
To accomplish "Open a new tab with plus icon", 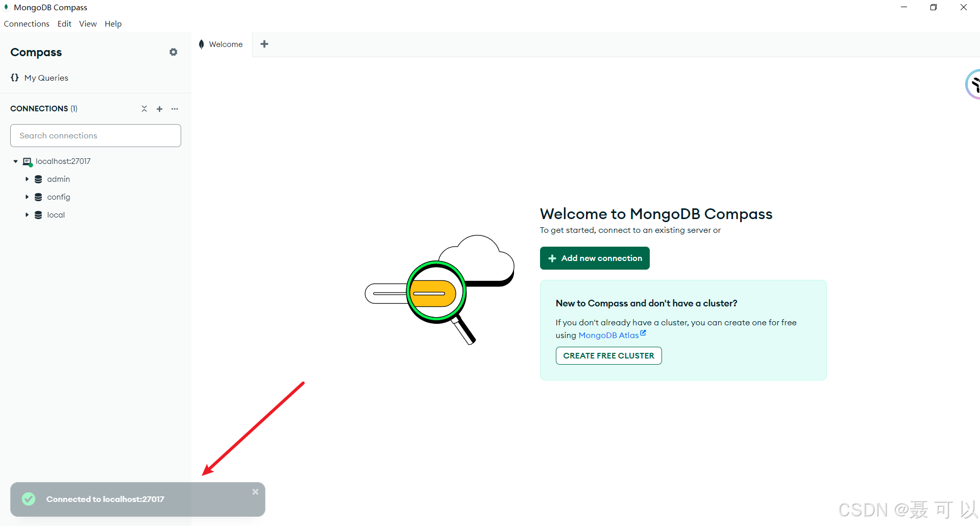I will (x=264, y=44).
